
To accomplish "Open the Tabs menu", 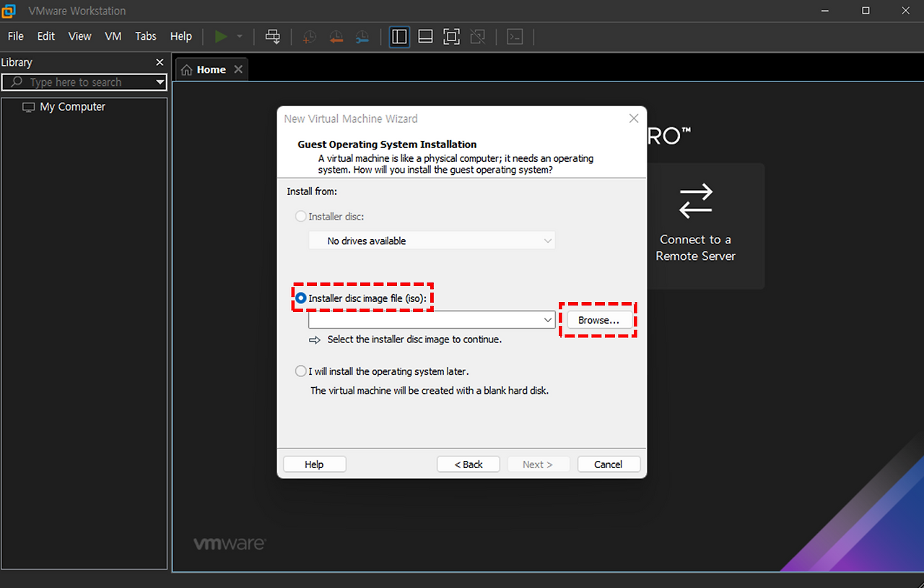I will tap(146, 36).
